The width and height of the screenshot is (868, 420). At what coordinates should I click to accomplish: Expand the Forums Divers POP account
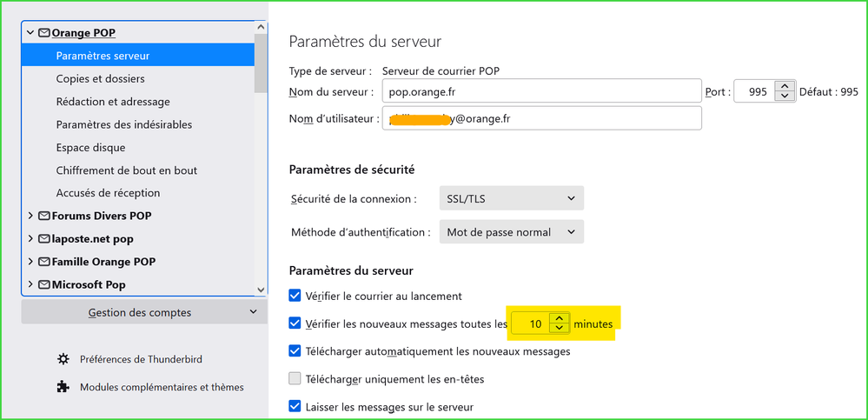point(31,216)
